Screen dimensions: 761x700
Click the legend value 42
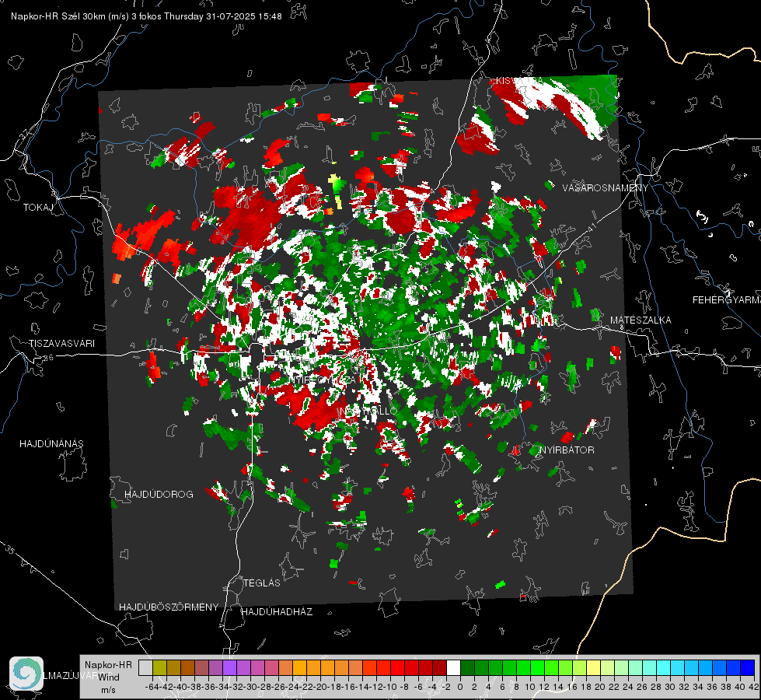(754, 687)
